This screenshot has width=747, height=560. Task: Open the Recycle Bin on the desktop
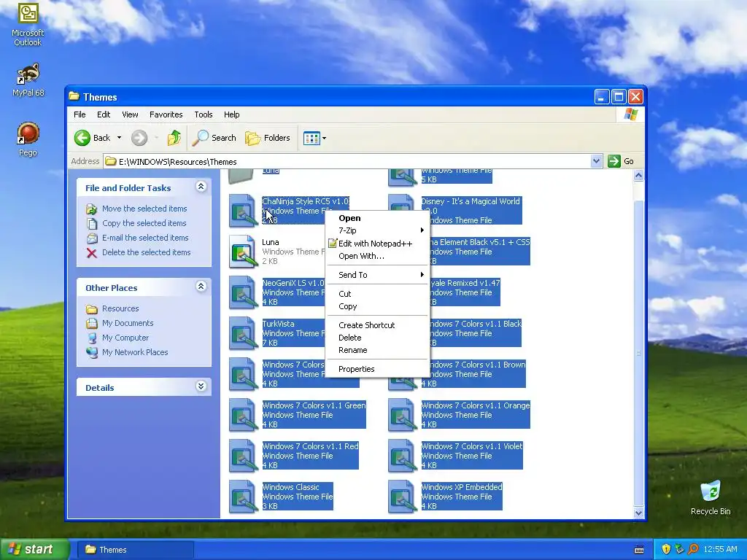[x=711, y=497]
